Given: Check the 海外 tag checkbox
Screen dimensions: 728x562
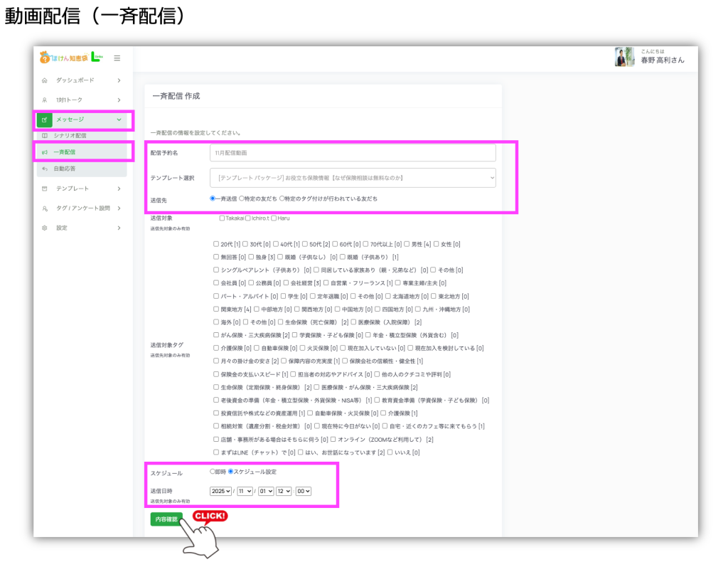Looking at the screenshot, I should (216, 322).
